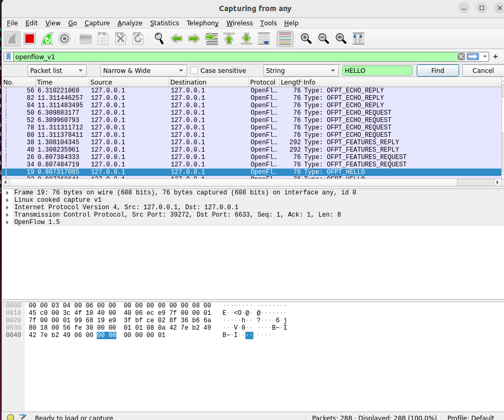Open the Edit menu
Viewport: 504px width, 420px height.
(32, 23)
